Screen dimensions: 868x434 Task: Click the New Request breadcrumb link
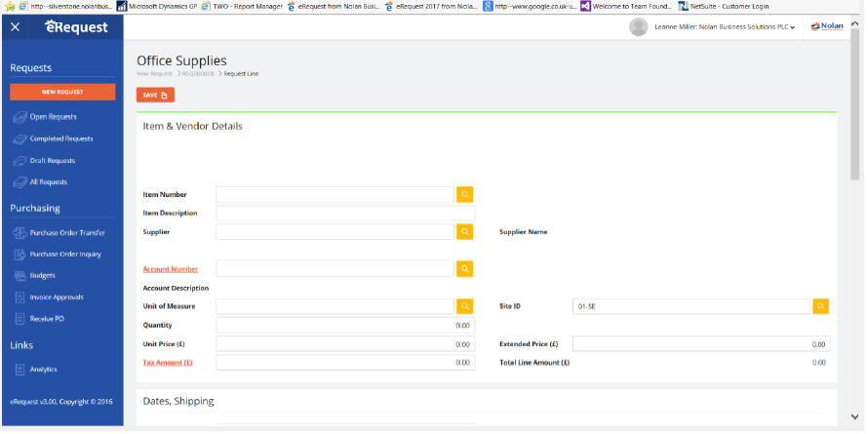click(153, 74)
